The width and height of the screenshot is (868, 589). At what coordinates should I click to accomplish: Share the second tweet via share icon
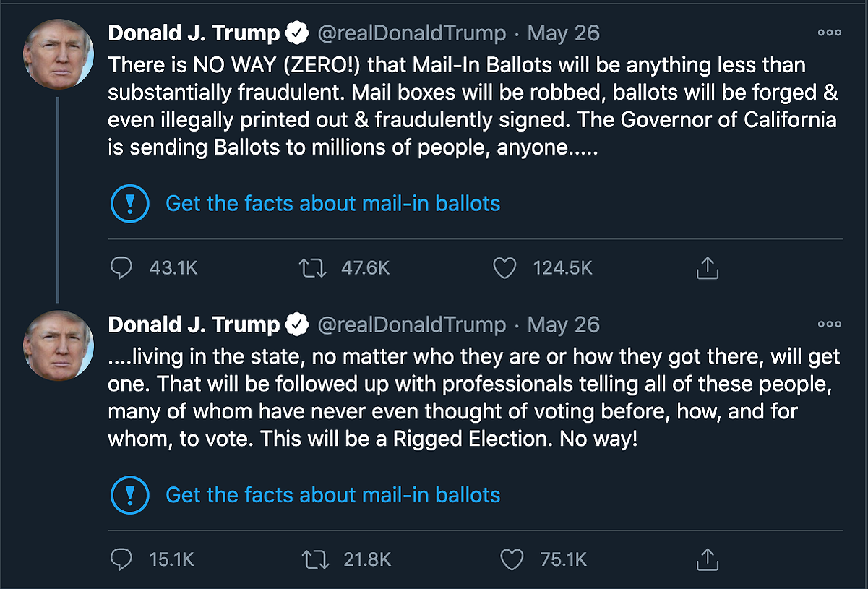click(707, 559)
